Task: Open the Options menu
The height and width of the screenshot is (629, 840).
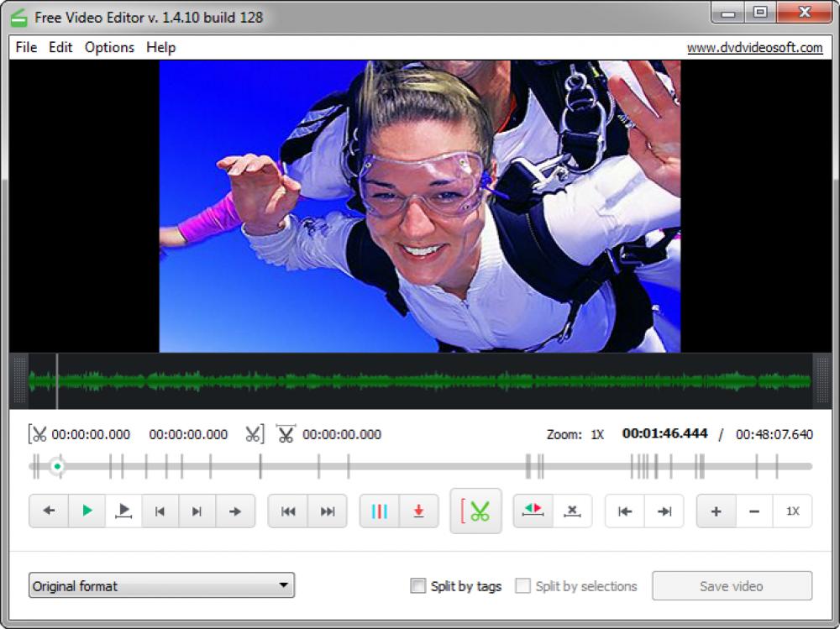Action: click(108, 48)
